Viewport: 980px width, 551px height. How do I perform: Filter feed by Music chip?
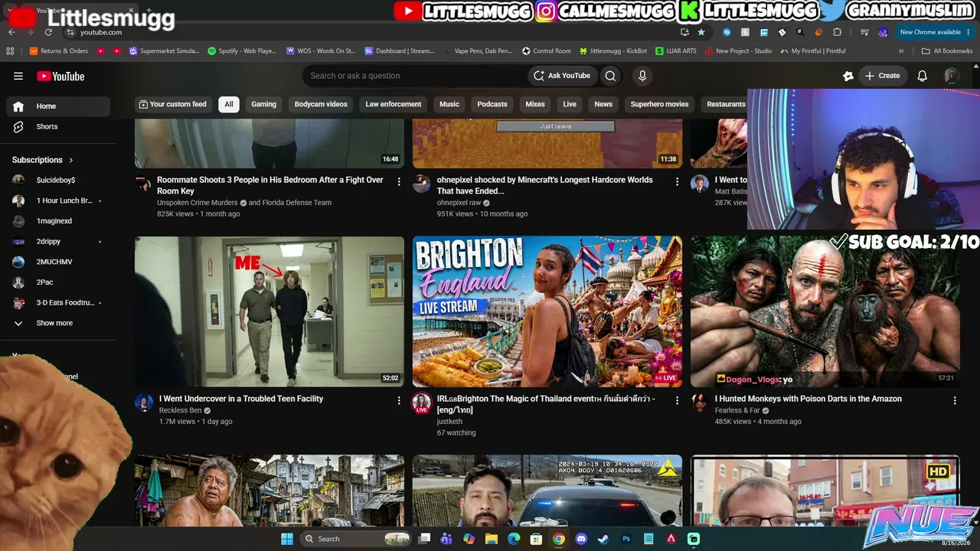tap(449, 104)
